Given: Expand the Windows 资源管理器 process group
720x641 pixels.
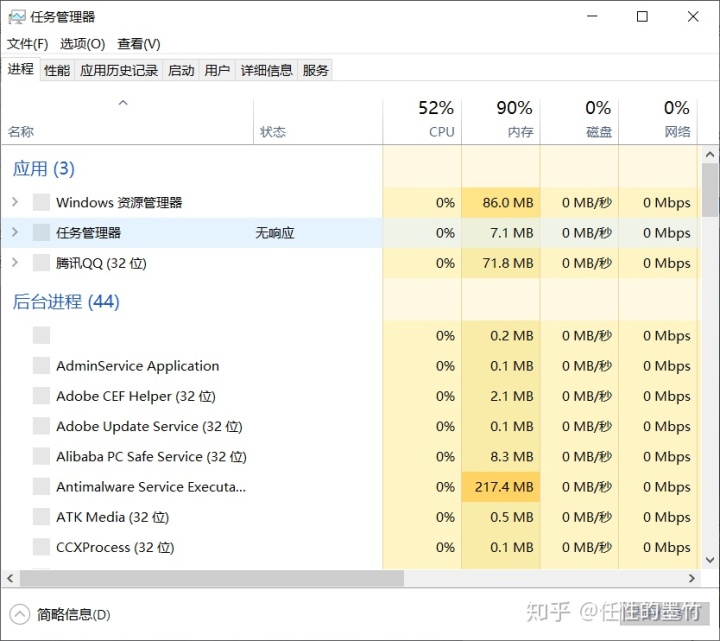Looking at the screenshot, I should tap(15, 202).
